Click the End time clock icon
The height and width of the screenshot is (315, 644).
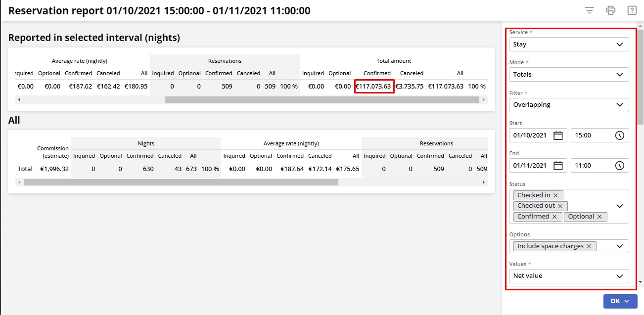point(620,166)
